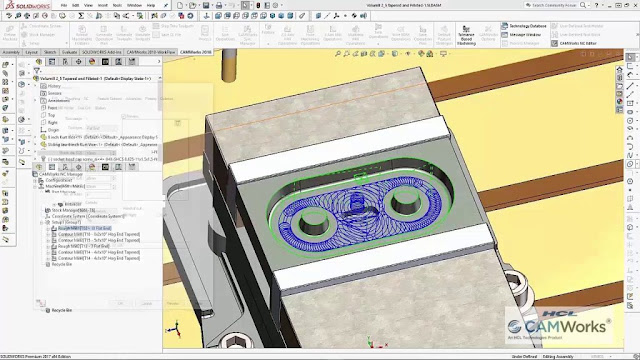Switch to the SOLIDWORKS Add-Ins tab
This screenshot has width=640, height=360.
(x=102, y=52)
